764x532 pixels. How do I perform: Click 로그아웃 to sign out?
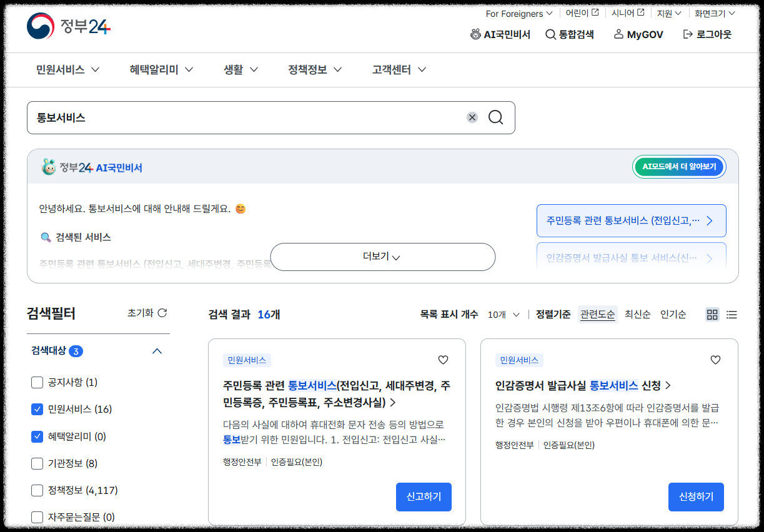click(x=707, y=34)
